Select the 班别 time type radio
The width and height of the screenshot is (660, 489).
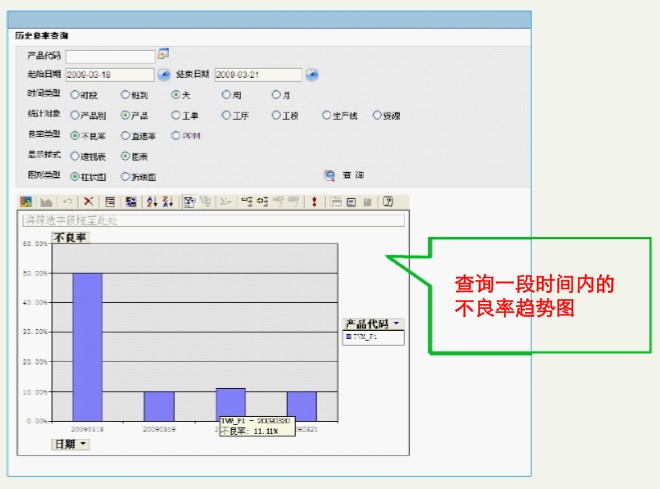pyautogui.click(x=125, y=95)
